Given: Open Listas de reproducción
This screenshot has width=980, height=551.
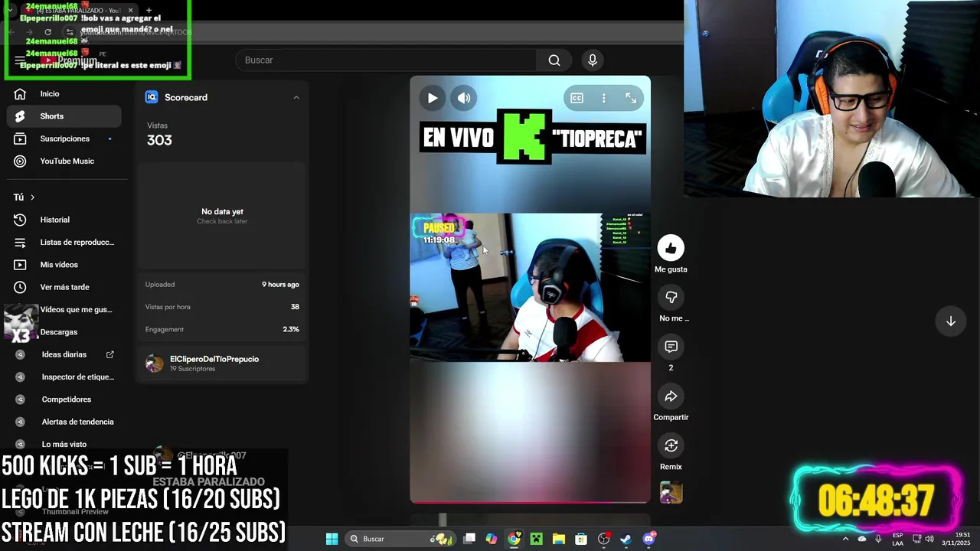Looking at the screenshot, I should tap(64, 242).
